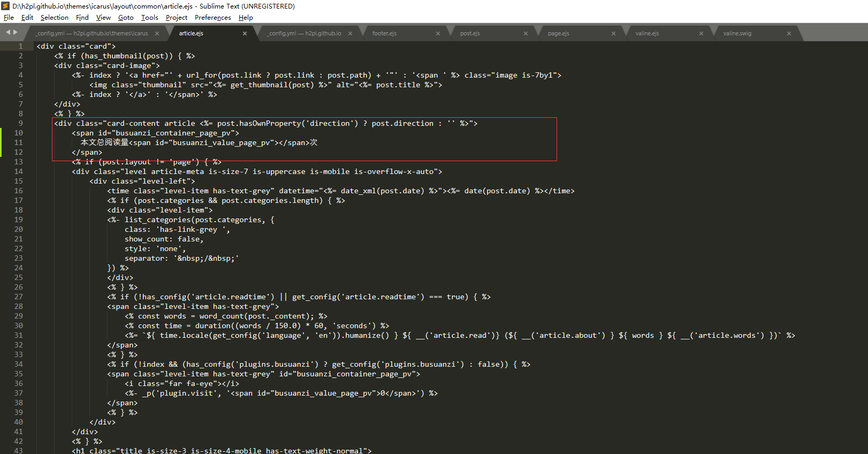The image size is (868, 454).
Task: Open the Edit menu
Action: tap(27, 18)
